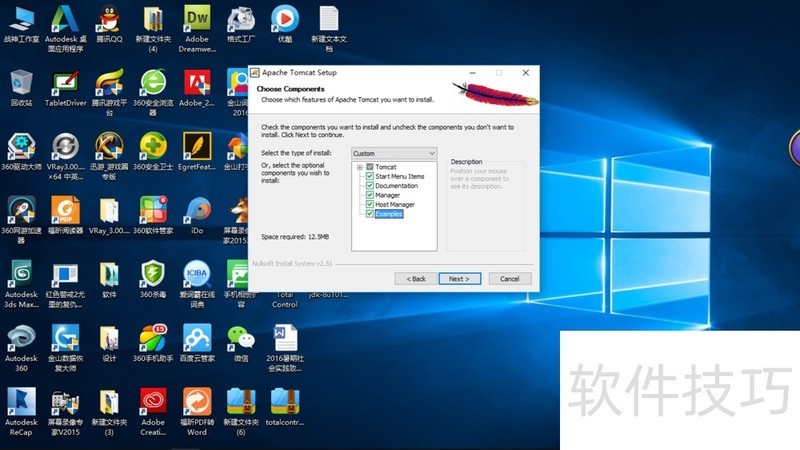Open the 格式工厂 desktop icon
800x450 pixels.
tap(241, 20)
